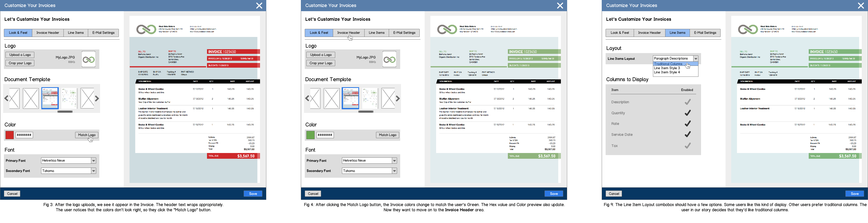This screenshot has width=868, height=223.
Task: Click Line Items Layout combobox arrow in Fig 9
Action: (x=696, y=59)
